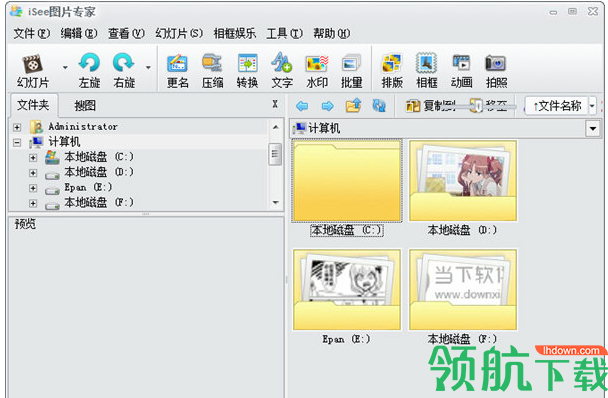Open the 文件(F) menu

[x=32, y=34]
